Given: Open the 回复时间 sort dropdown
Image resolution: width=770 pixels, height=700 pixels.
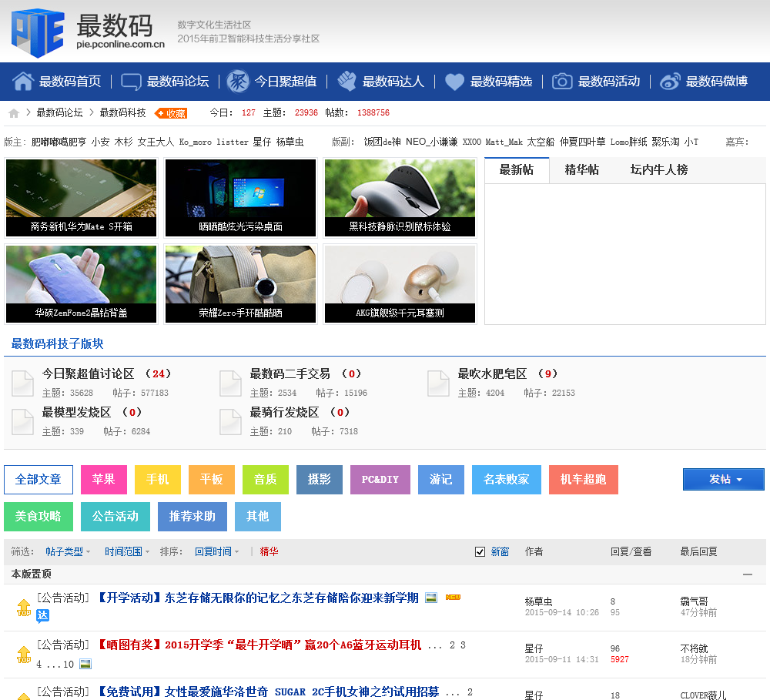Looking at the screenshot, I should click(216, 551).
